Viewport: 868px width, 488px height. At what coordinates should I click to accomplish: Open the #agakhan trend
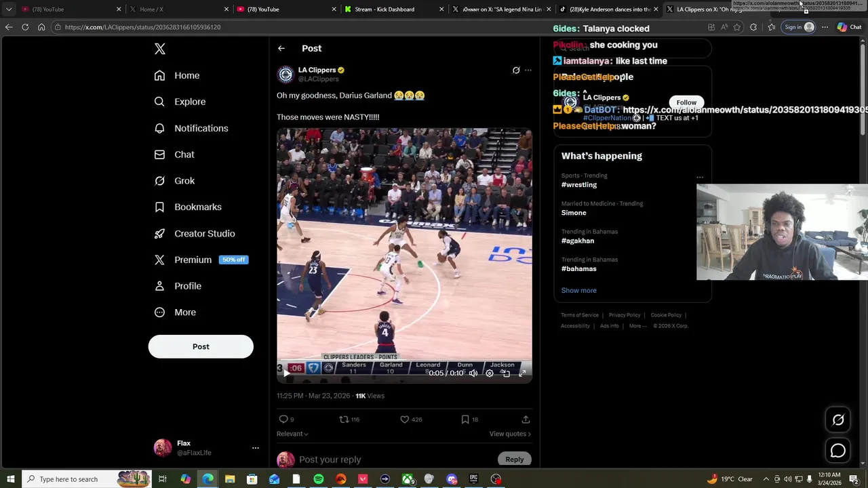coord(578,241)
